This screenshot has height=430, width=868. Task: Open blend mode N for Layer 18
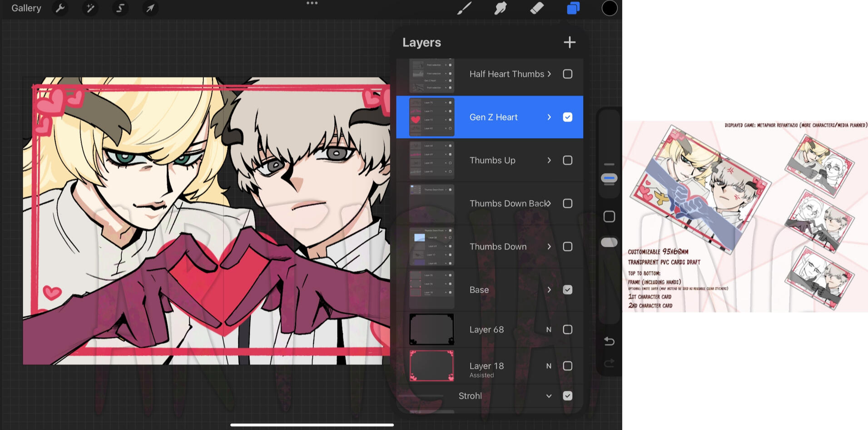pyautogui.click(x=549, y=366)
